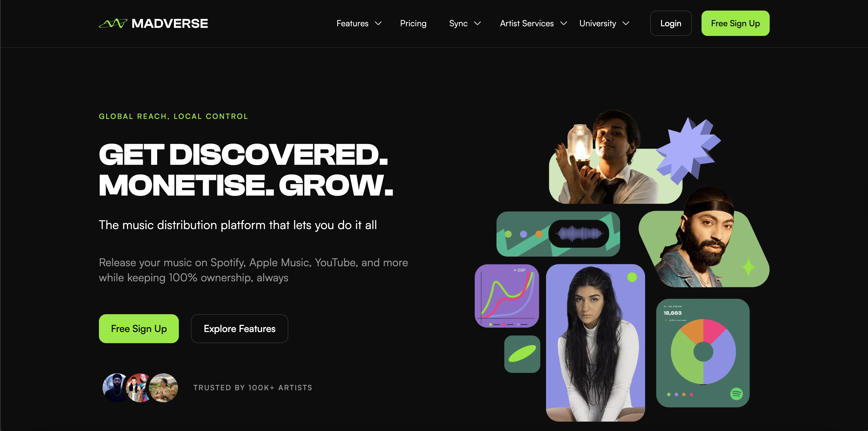Click the hero Free Sign Up button
The image size is (868, 431).
coord(138,328)
